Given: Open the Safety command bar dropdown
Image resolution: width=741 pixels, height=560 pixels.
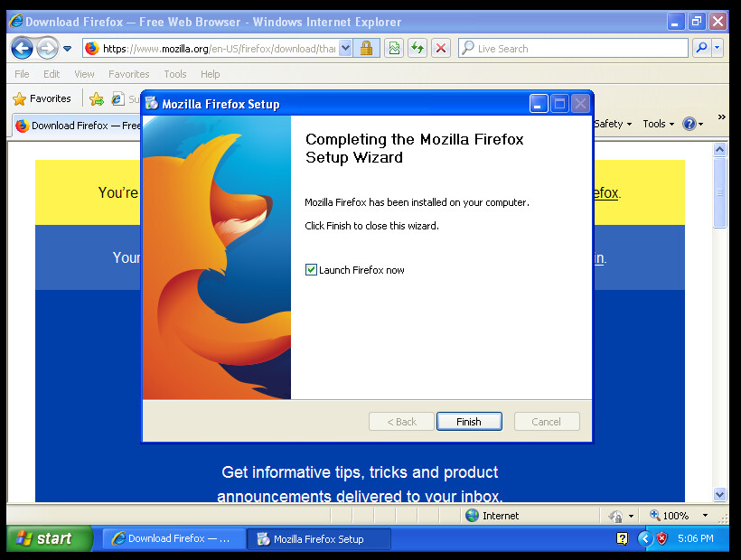Looking at the screenshot, I should pyautogui.click(x=613, y=124).
